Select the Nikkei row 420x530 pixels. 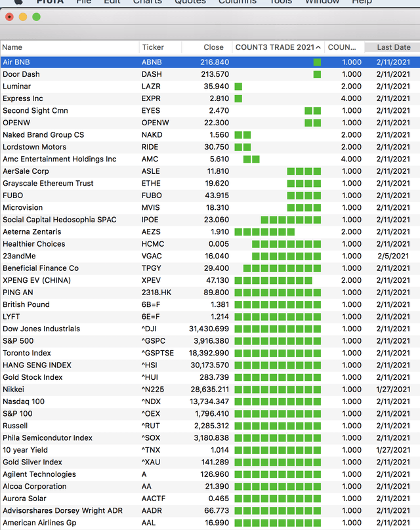point(210,390)
